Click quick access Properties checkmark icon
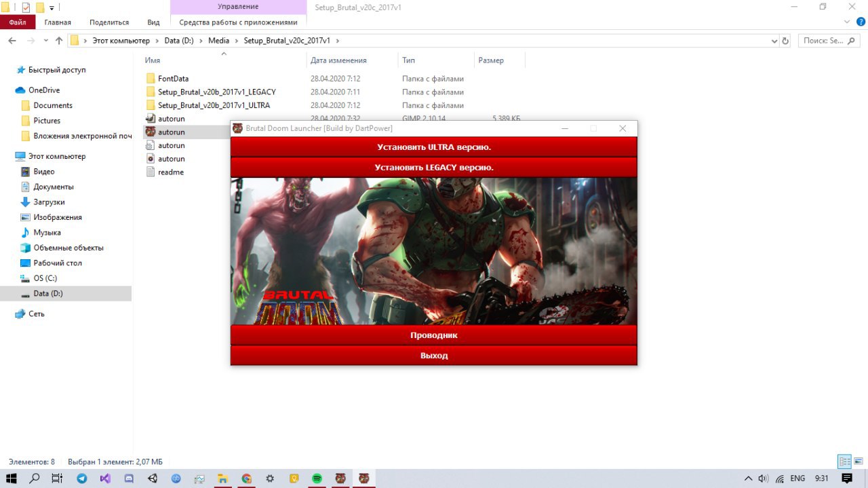This screenshot has width=868, height=488. (26, 7)
